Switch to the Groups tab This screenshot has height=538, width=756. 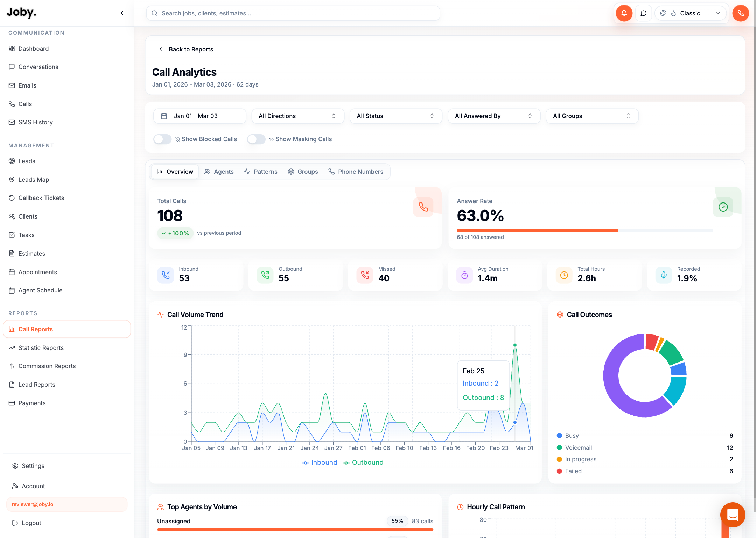tap(303, 172)
